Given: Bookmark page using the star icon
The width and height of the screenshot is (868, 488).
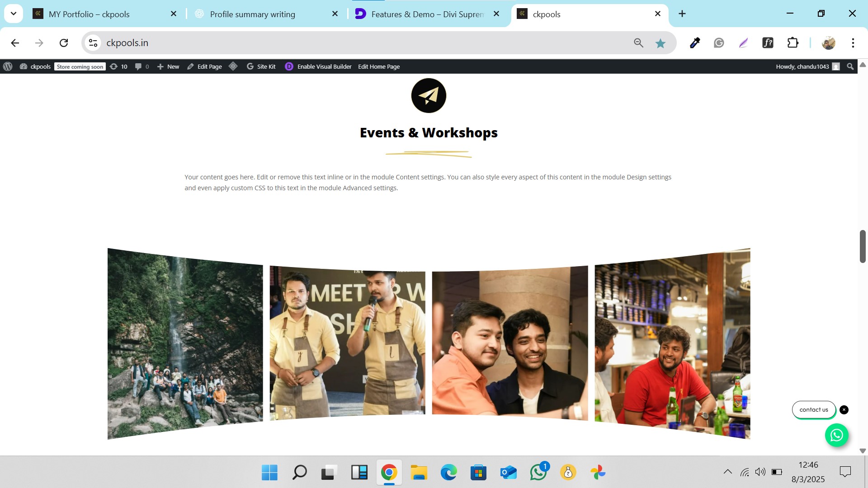Looking at the screenshot, I should click(x=660, y=43).
